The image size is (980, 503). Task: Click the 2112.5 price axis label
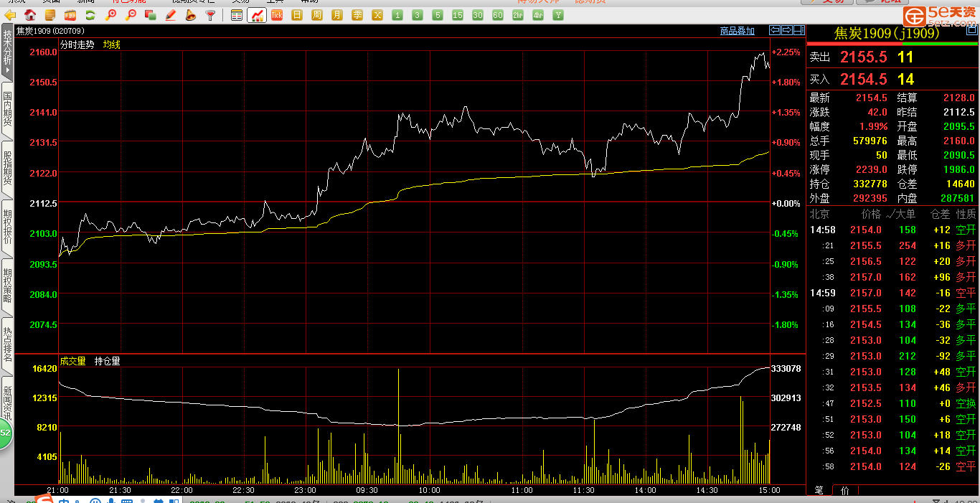tap(44, 203)
